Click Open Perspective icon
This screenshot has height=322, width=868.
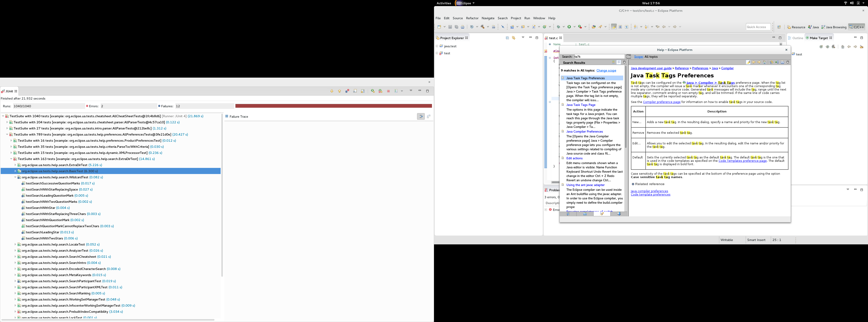[x=779, y=27]
